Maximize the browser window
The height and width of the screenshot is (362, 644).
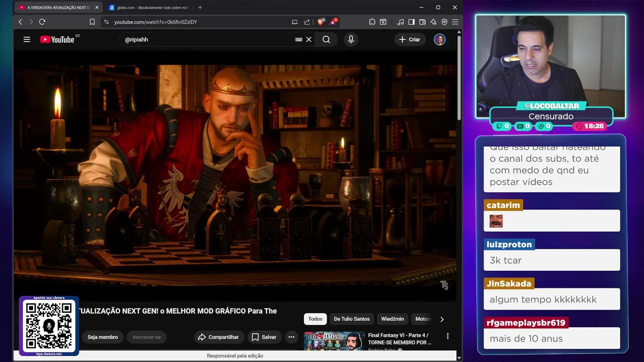(438, 8)
